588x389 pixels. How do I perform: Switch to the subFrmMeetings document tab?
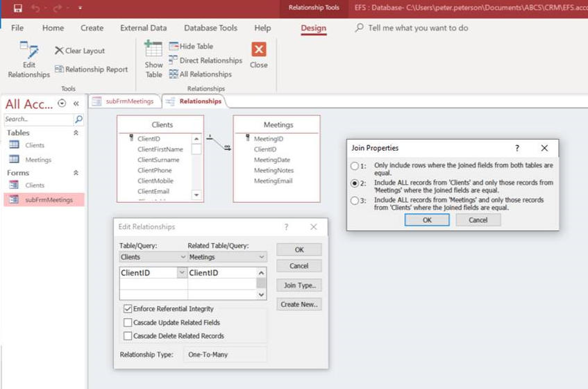click(x=124, y=101)
